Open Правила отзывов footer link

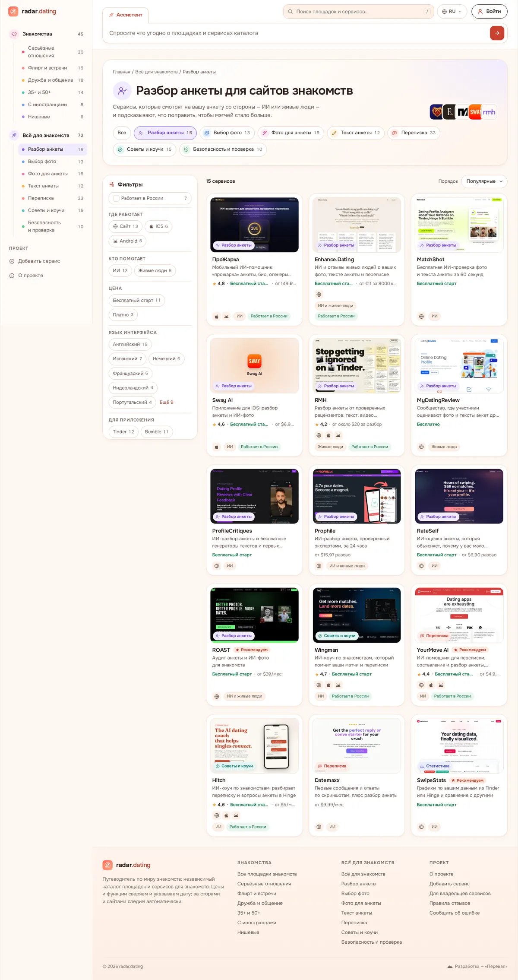coord(450,903)
